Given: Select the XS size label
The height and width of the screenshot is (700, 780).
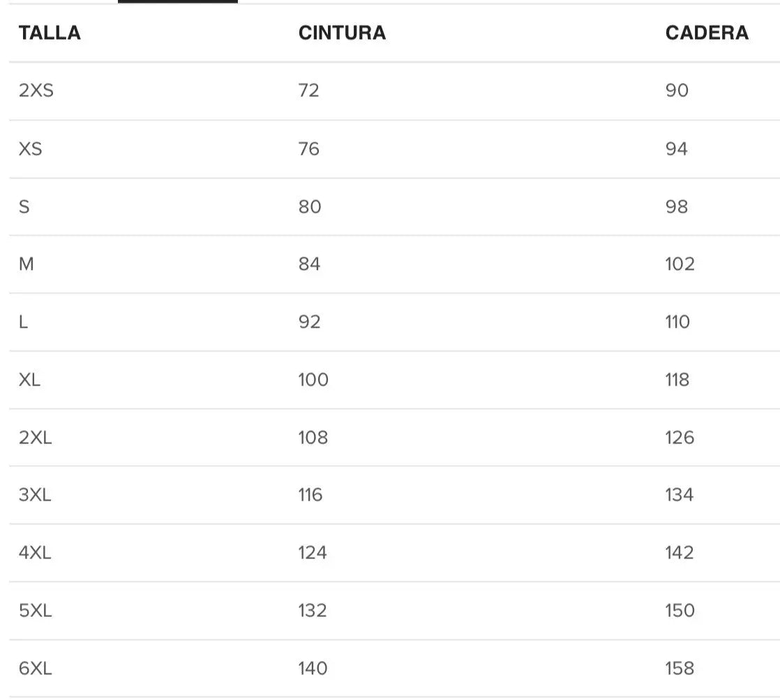Looking at the screenshot, I should 31,149.
